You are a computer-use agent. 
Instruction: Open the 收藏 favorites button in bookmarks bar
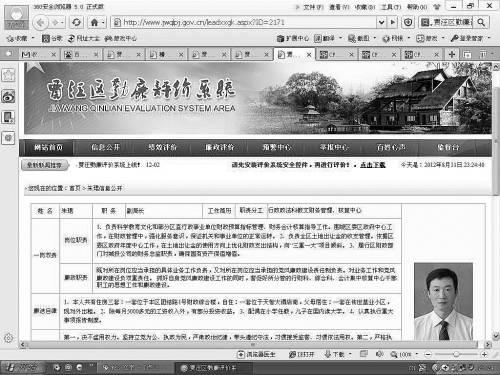point(20,38)
